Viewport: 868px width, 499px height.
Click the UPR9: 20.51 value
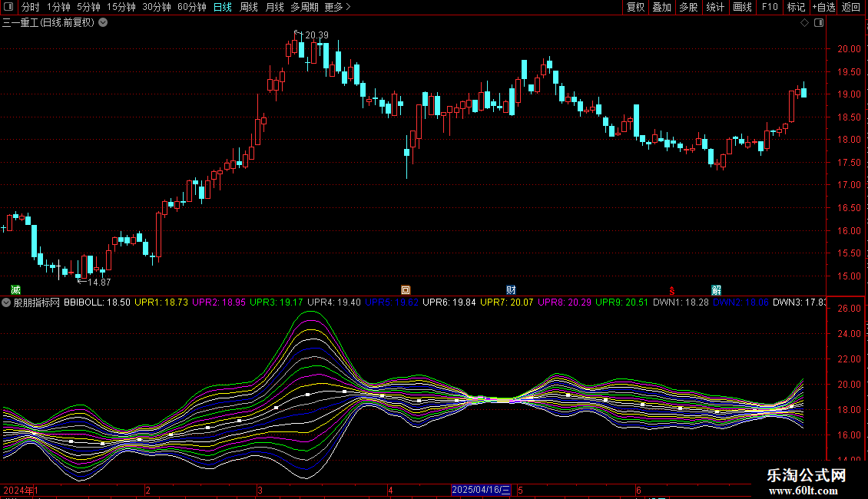point(621,302)
